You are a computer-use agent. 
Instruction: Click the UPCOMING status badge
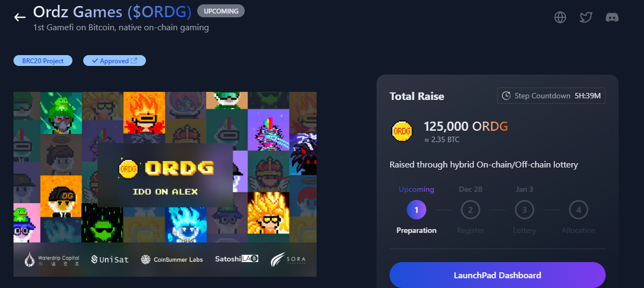(221, 11)
